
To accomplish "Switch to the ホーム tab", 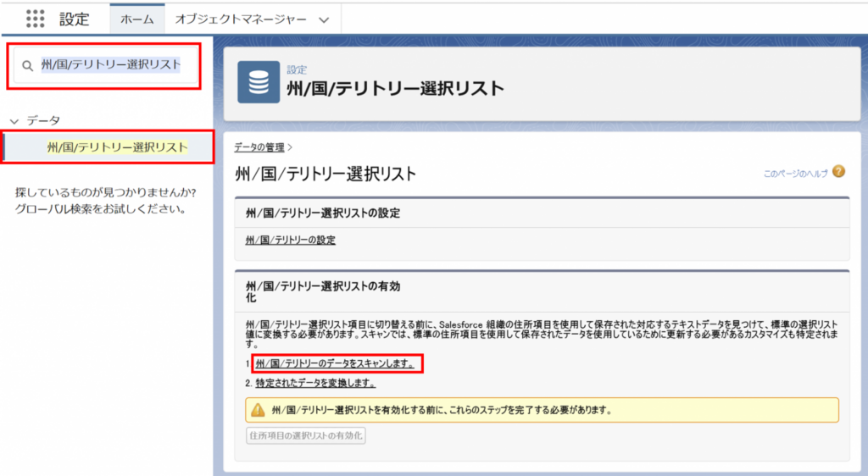I will pyautogui.click(x=136, y=19).
